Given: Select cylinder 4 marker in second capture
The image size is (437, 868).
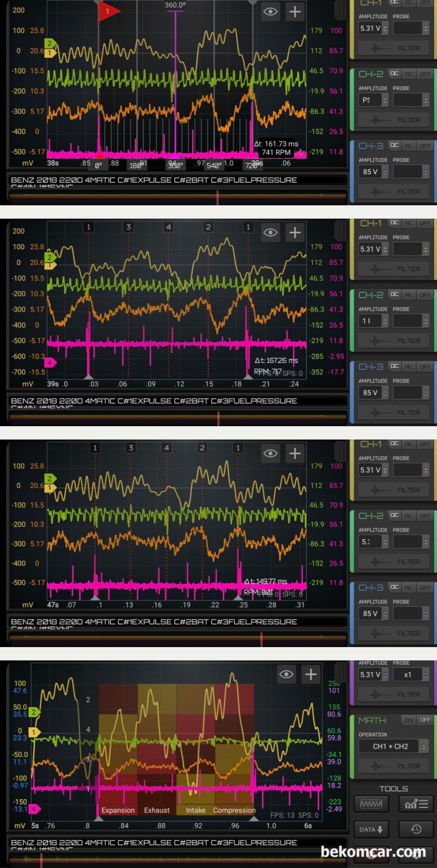Looking at the screenshot, I should (168, 227).
